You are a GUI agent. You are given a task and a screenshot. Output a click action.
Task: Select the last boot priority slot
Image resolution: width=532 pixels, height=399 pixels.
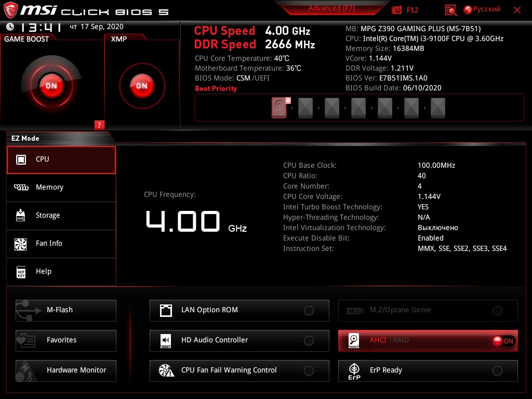point(437,108)
